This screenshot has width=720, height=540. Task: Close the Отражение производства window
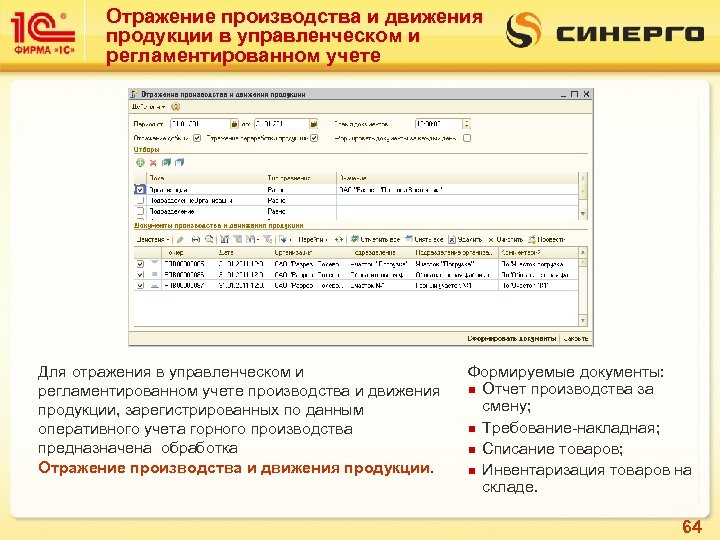pos(586,94)
